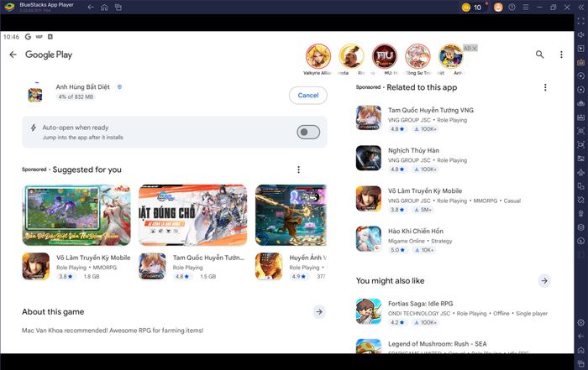This screenshot has height=370, width=588.
Task: Close the AD banner
Action: (475, 49)
